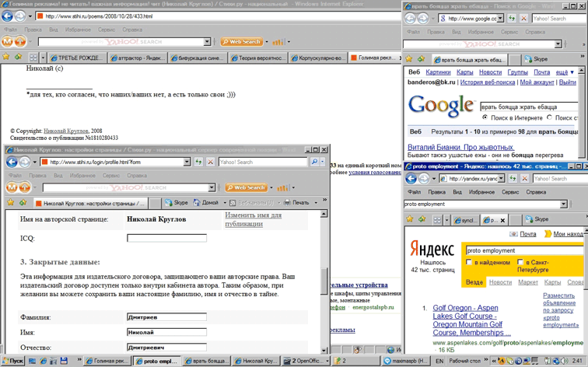This screenshot has height=367, width=588.
Task: Open Справка menu in Google window
Action: [x=535, y=32]
